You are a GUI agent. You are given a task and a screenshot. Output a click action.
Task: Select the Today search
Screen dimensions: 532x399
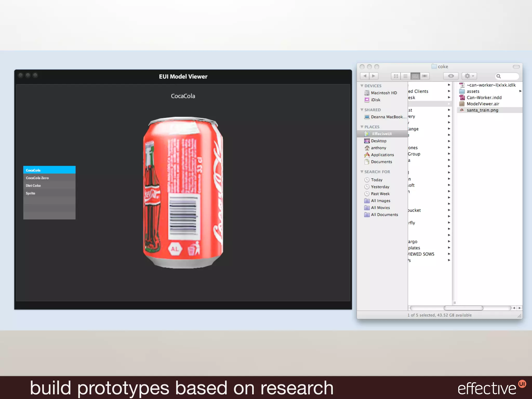(x=382, y=180)
